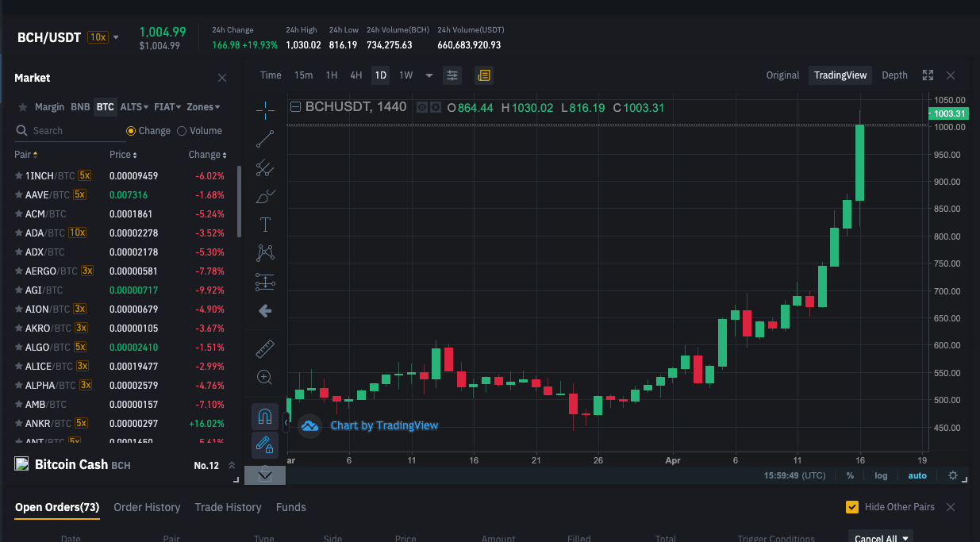Toggle percent scale on chart

coord(850,475)
